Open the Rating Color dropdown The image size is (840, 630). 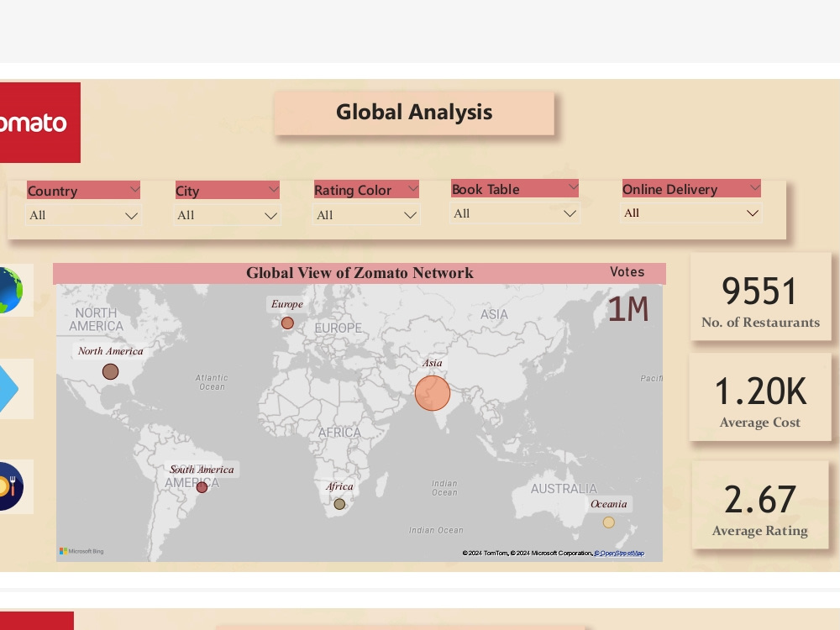[x=410, y=215]
